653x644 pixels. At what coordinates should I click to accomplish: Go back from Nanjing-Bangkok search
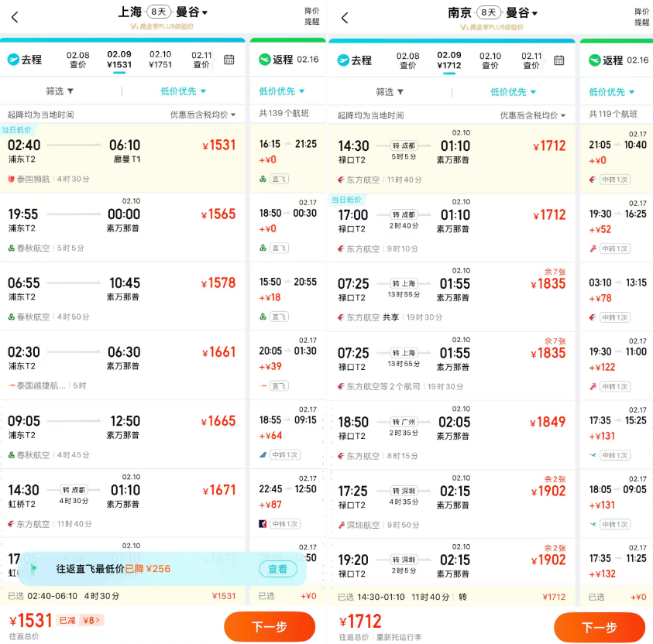(345, 18)
